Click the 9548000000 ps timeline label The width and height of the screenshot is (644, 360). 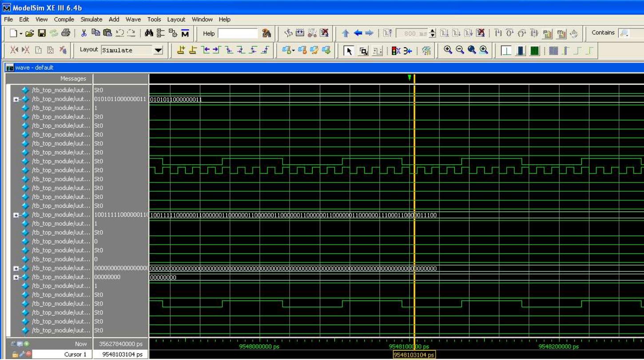[x=259, y=347]
